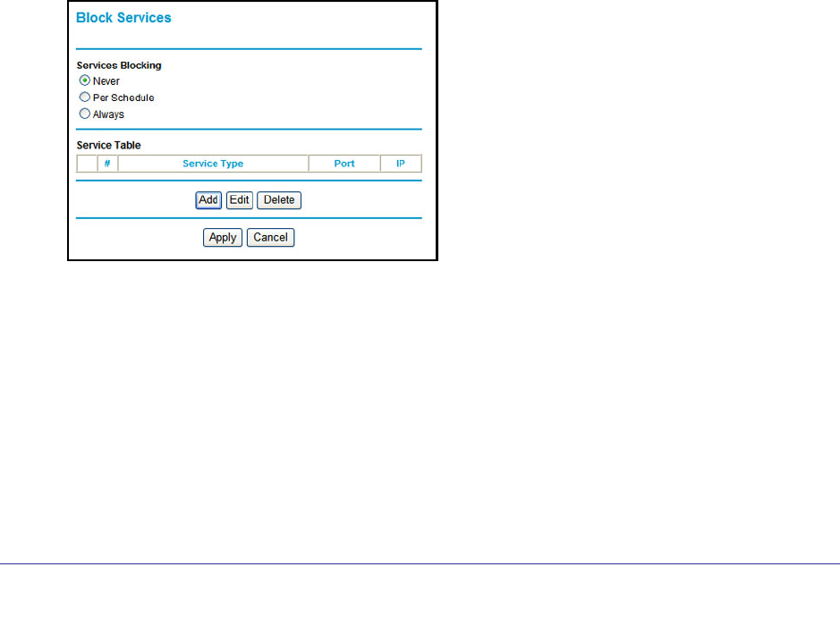The image size is (840, 626).
Task: Apply the block services settings
Action: click(x=223, y=238)
